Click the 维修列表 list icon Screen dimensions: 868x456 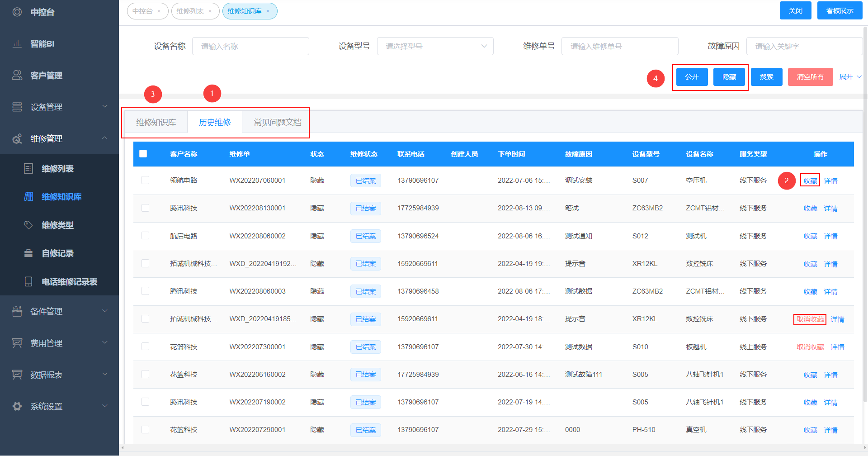pos(28,169)
